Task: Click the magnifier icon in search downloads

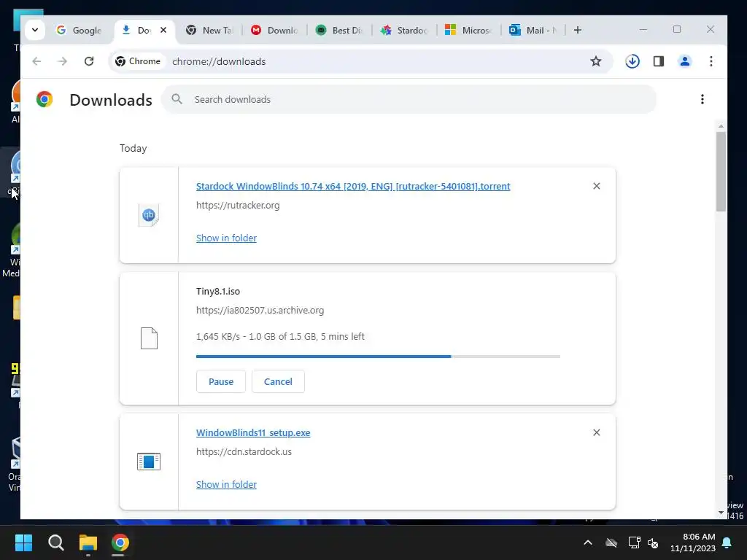Action: (177, 99)
